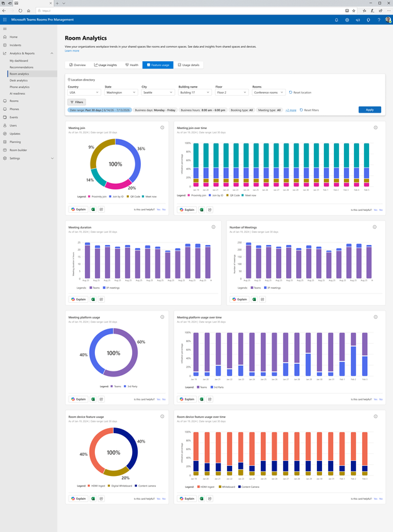The height and width of the screenshot is (532, 393).
Task: Open Room builder in the sidebar
Action: click(x=18, y=150)
